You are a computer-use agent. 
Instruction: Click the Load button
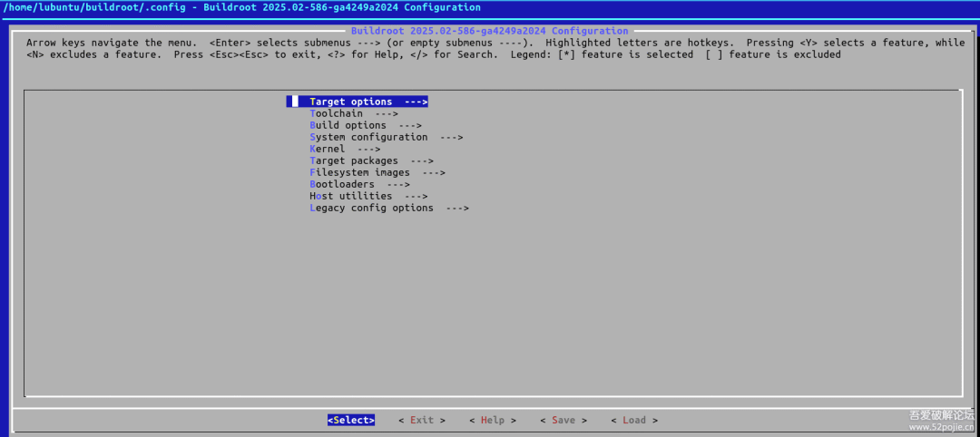634,420
